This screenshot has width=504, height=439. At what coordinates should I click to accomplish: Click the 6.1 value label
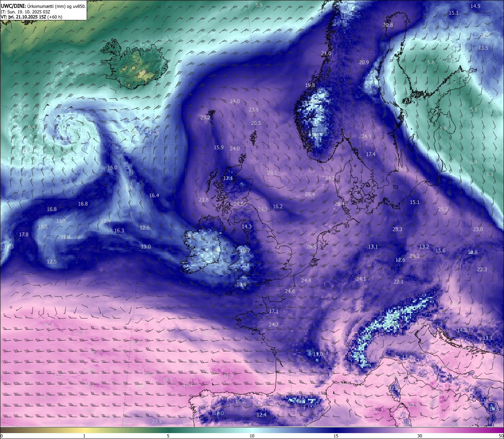[490, 174]
